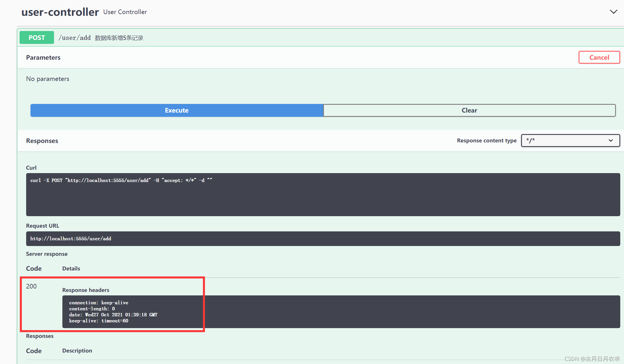This screenshot has height=364, width=624.
Task: Click the curl command text block
Action: point(323,194)
